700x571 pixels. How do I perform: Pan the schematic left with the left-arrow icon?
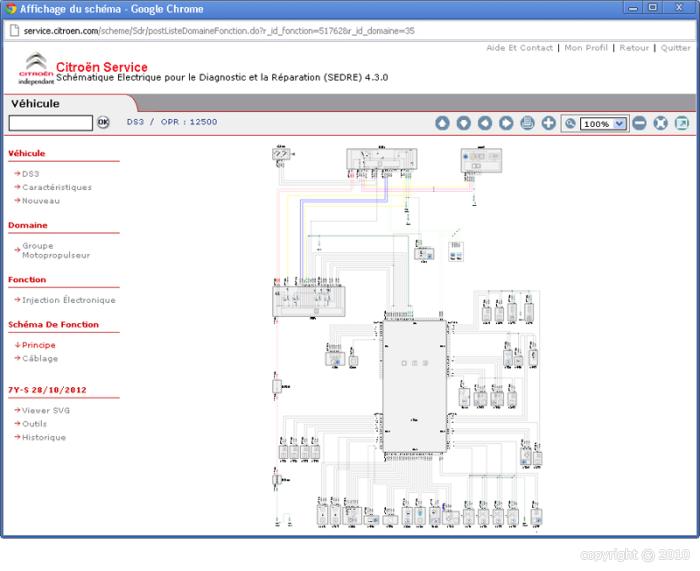(x=485, y=123)
